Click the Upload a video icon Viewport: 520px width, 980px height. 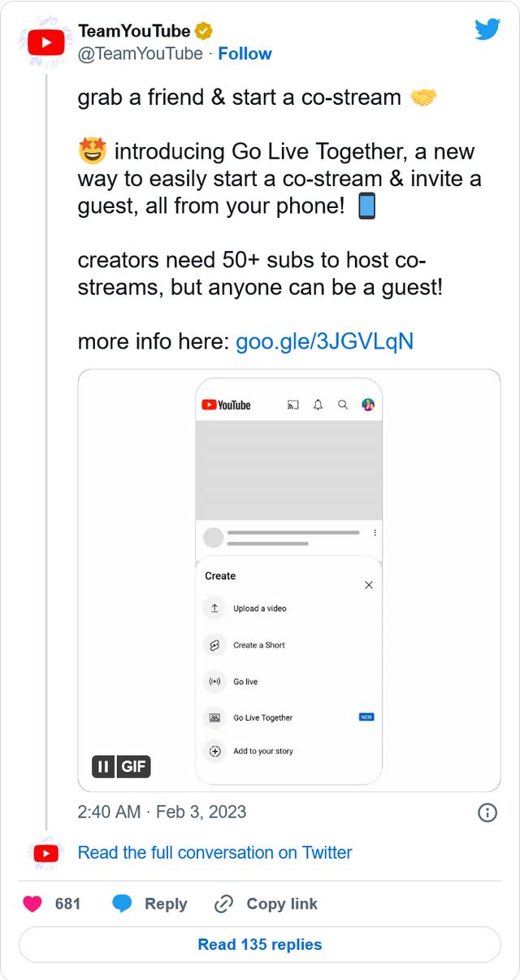click(214, 608)
